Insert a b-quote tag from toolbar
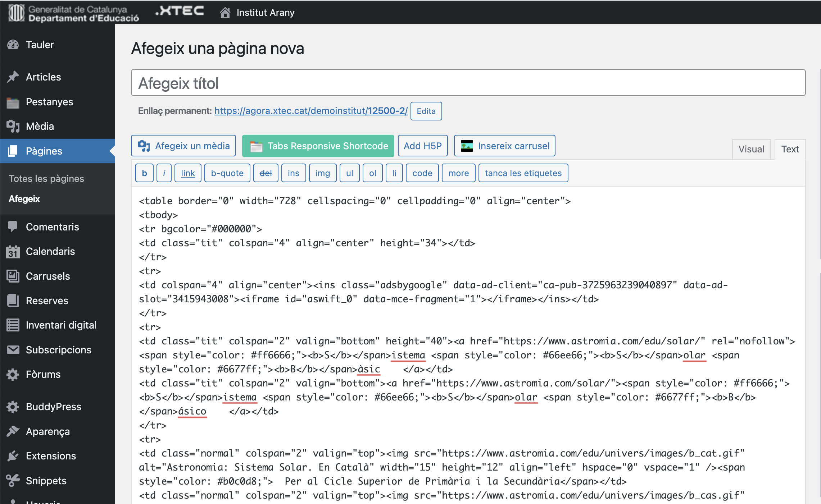Viewport: 821px width, 504px height. tap(227, 173)
